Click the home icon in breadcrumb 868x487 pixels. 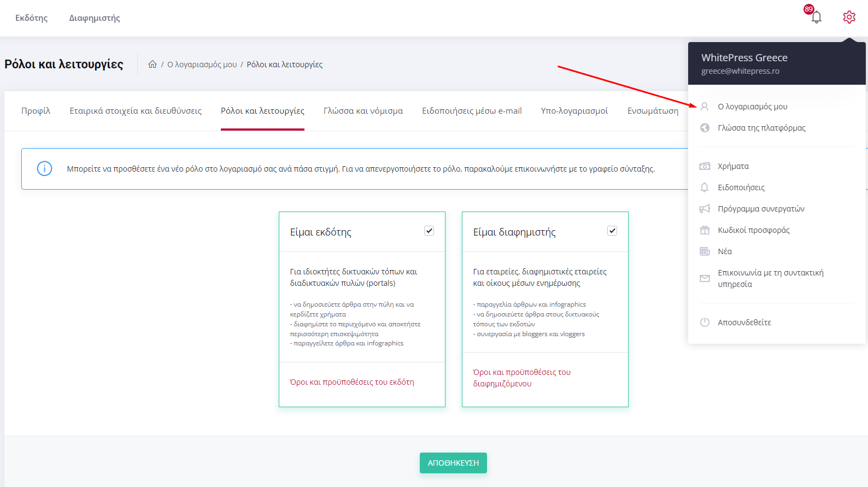pos(153,64)
